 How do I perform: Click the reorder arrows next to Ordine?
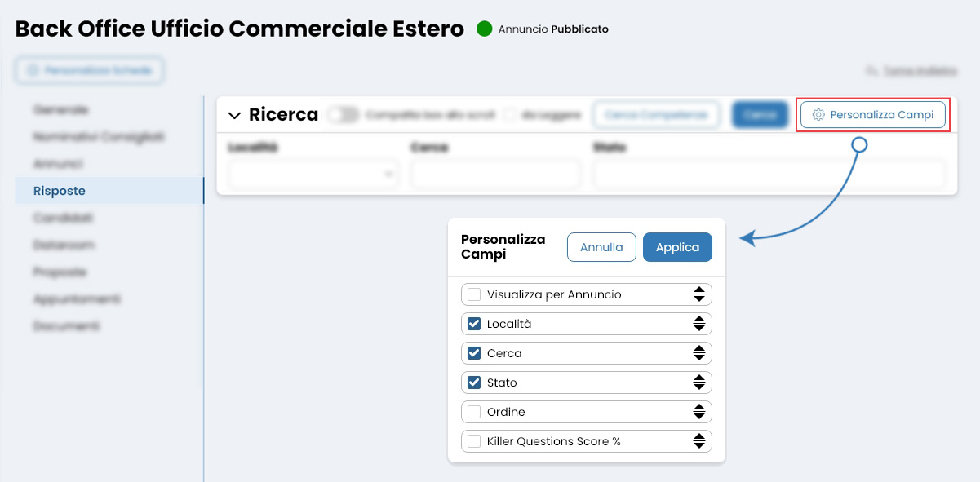(699, 411)
